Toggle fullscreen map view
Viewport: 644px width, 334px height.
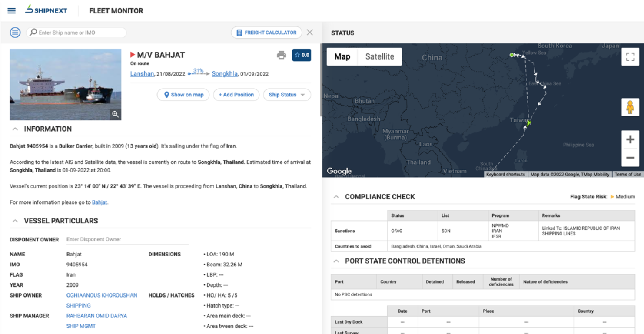[630, 56]
